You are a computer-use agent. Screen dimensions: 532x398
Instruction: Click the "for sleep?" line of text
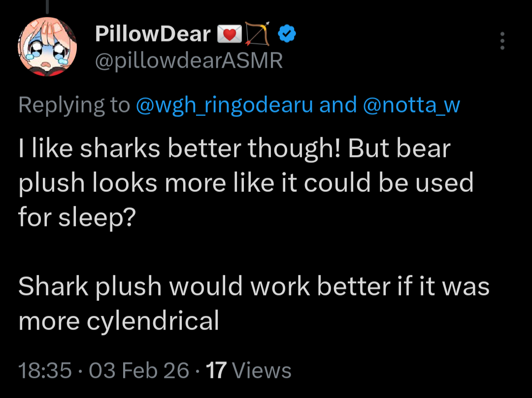click(x=77, y=217)
